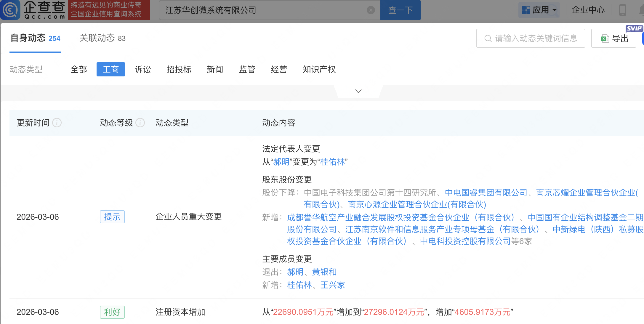Click the magnifier icon in keyword search

[x=488, y=39]
